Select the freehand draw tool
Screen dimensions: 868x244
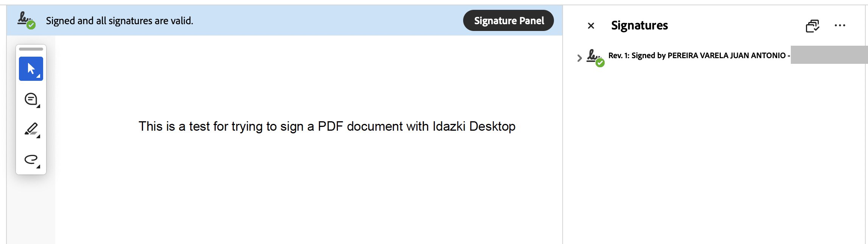coord(31,159)
